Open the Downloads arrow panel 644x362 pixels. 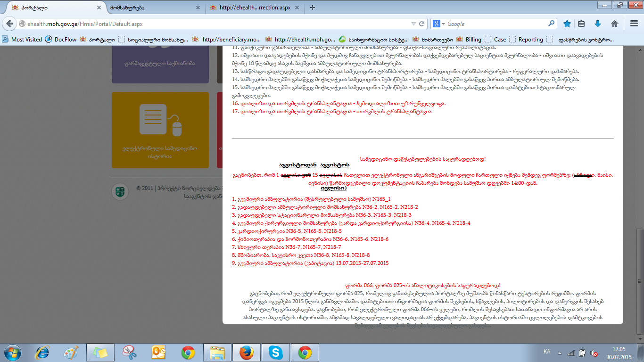point(598,24)
